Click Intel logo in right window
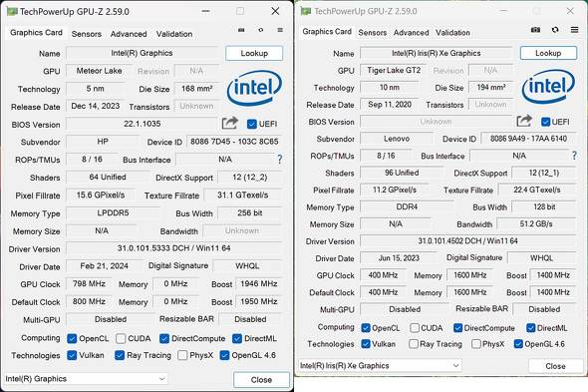This screenshot has height=392, width=588. (x=548, y=87)
